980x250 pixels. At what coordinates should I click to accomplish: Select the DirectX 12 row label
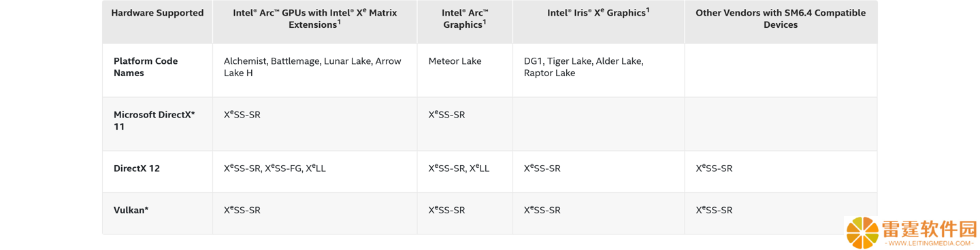click(137, 168)
